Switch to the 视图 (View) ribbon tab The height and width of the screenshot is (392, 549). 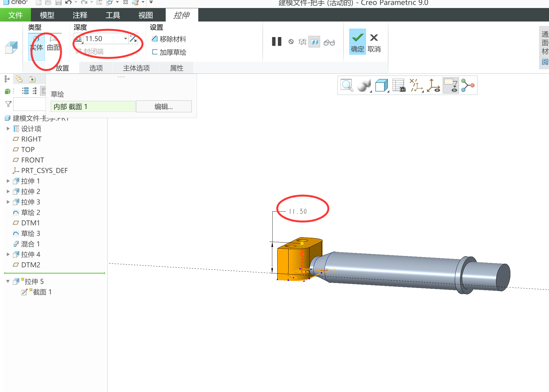[x=146, y=15]
